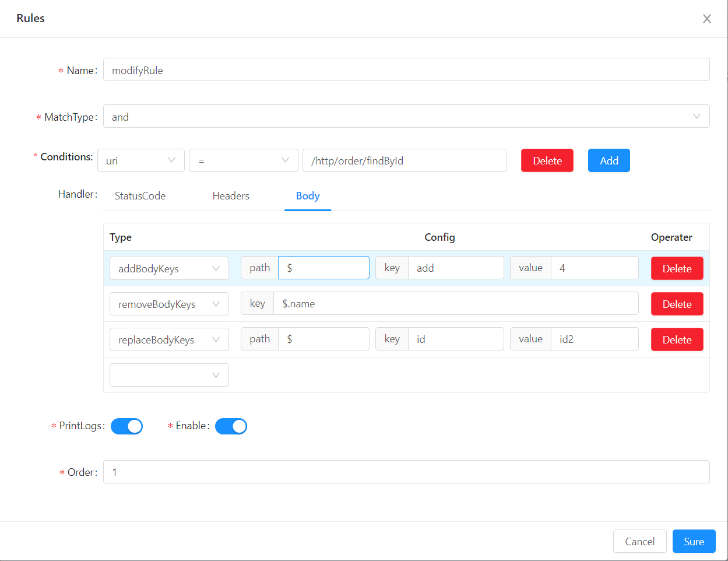Expand the uri condition dropdown

coord(140,160)
